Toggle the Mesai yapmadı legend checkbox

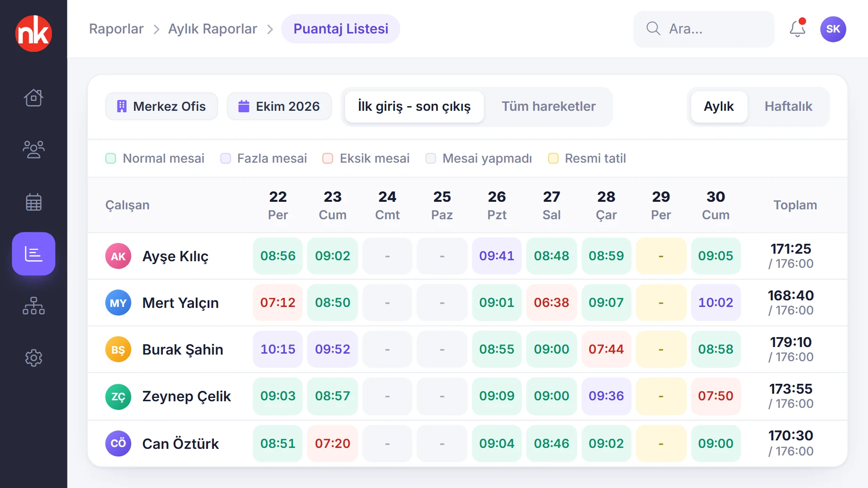pos(431,158)
